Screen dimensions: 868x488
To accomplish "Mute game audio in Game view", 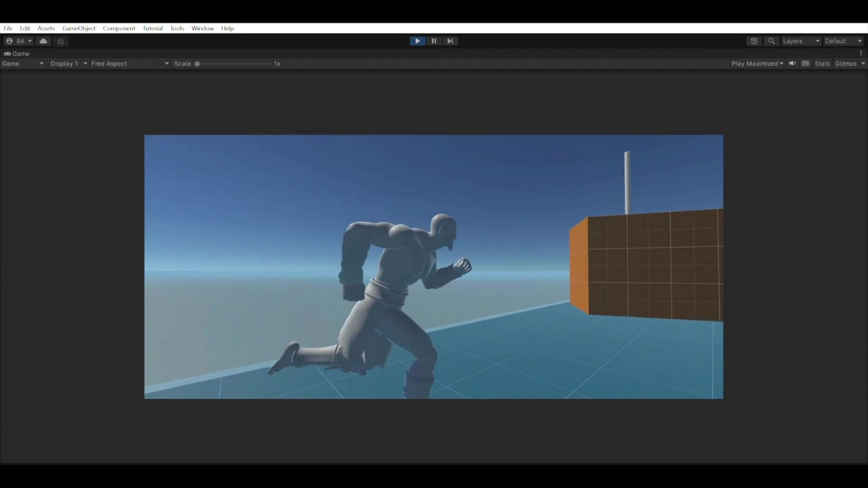I will tap(792, 63).
